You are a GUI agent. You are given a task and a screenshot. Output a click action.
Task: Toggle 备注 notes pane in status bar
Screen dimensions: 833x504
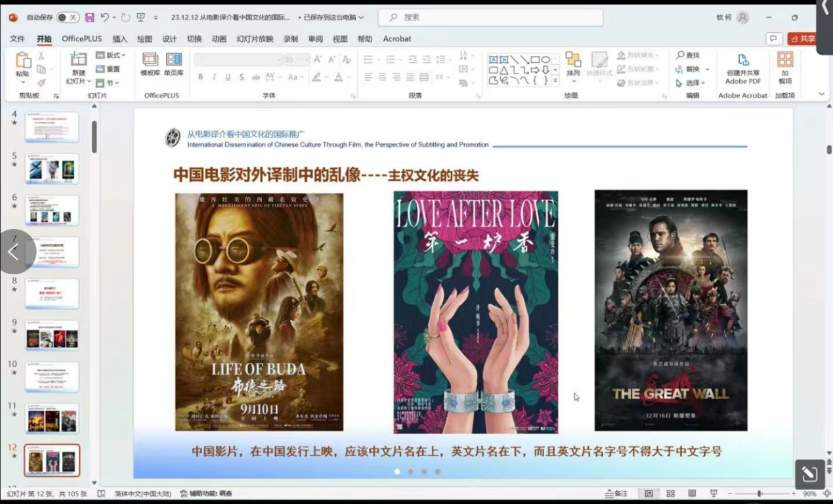(x=616, y=493)
